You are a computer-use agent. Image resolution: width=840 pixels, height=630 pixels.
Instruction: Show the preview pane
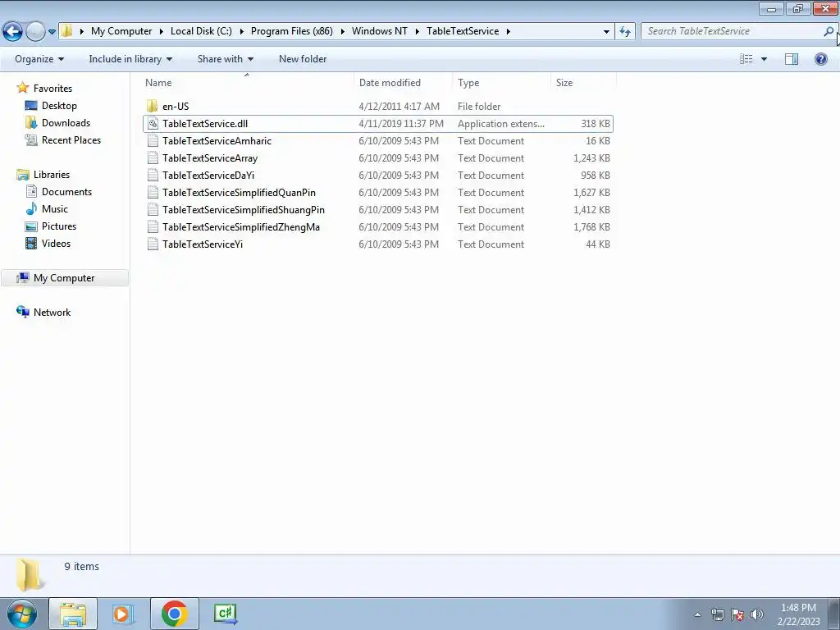click(792, 59)
